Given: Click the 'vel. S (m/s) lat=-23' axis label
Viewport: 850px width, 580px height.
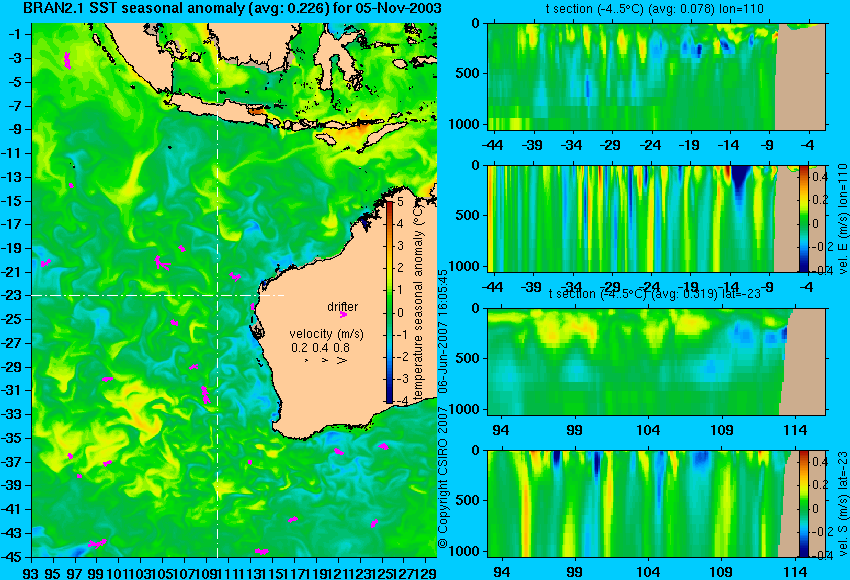Looking at the screenshot, I should click(842, 504).
